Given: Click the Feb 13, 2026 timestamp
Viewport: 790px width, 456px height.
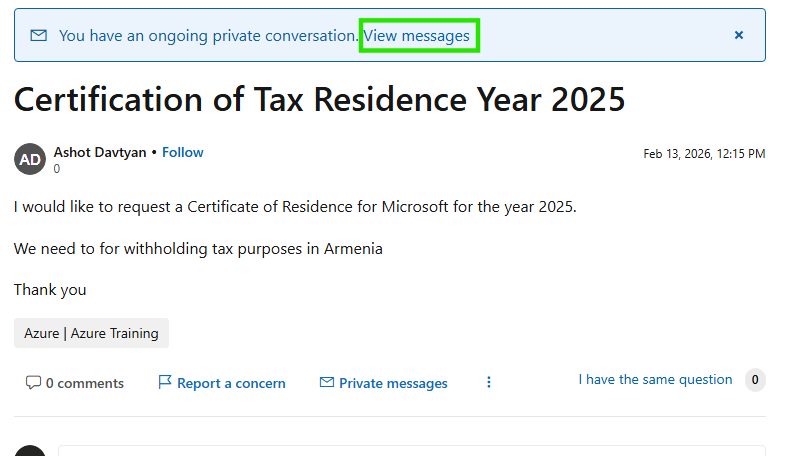Looking at the screenshot, I should tap(703, 154).
